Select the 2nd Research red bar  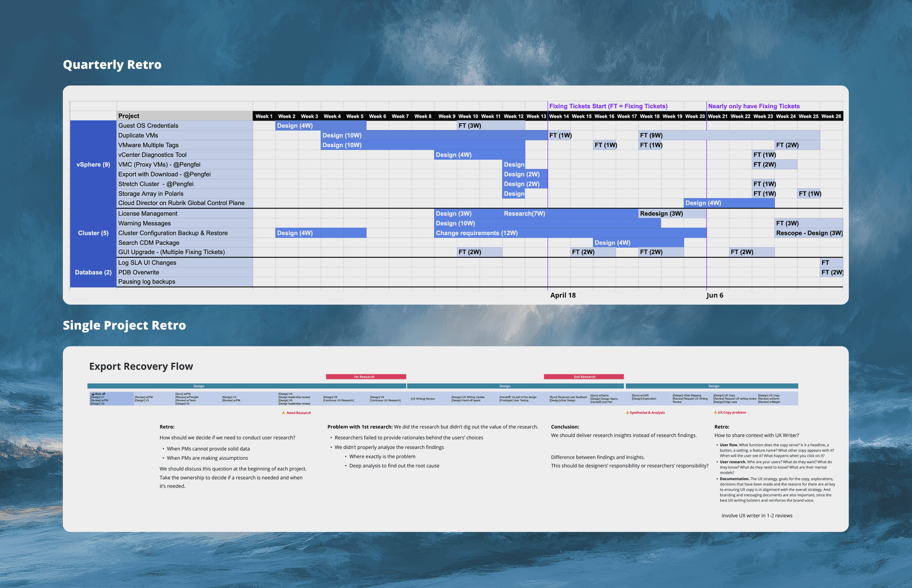point(583,377)
